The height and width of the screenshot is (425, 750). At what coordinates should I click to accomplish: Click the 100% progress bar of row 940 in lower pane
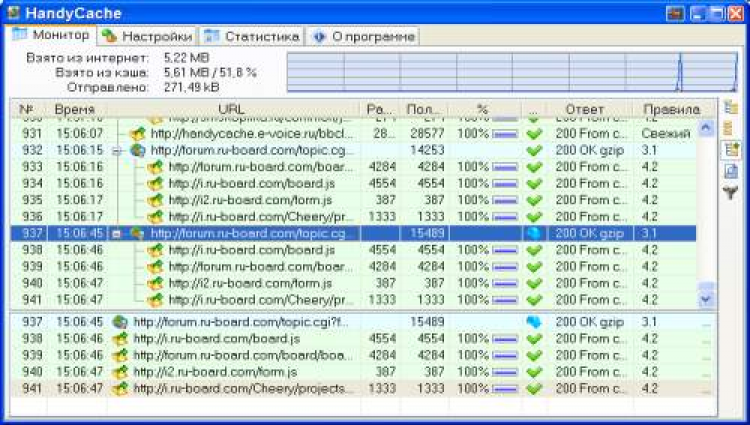pos(505,372)
